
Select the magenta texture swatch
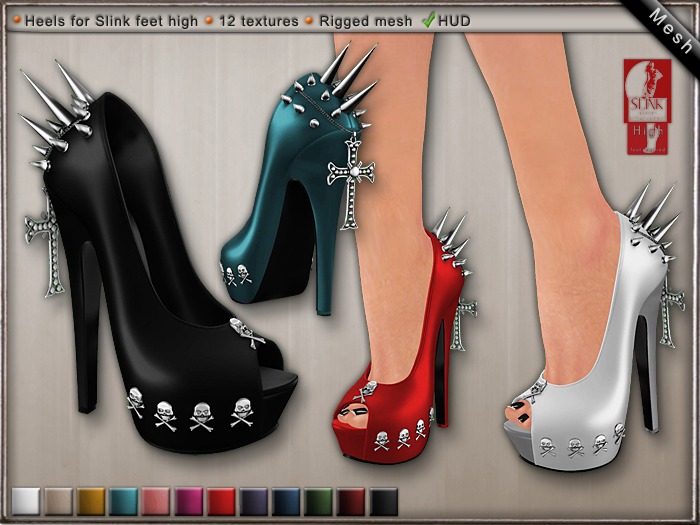pyautogui.click(x=188, y=501)
